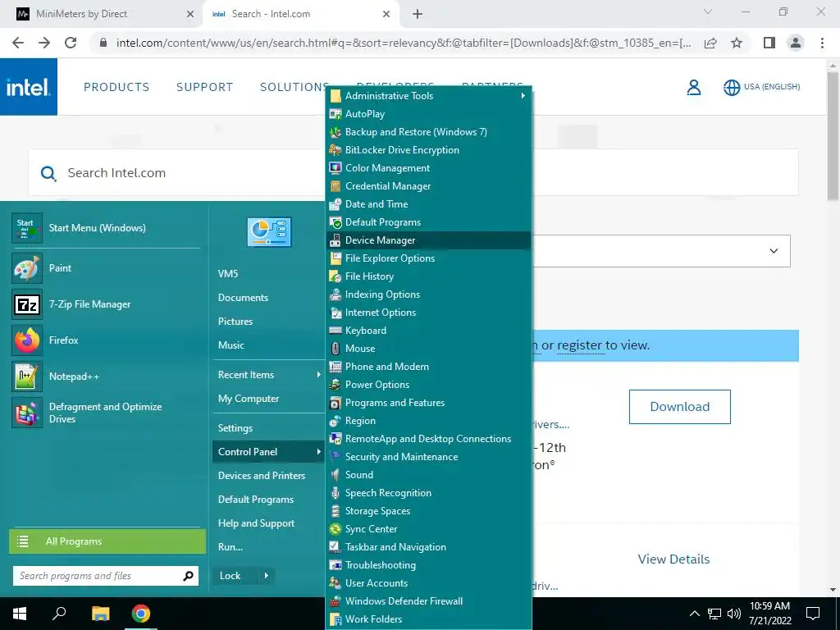Click Power Options icon
Image resolution: width=840 pixels, height=630 pixels.
click(x=336, y=385)
